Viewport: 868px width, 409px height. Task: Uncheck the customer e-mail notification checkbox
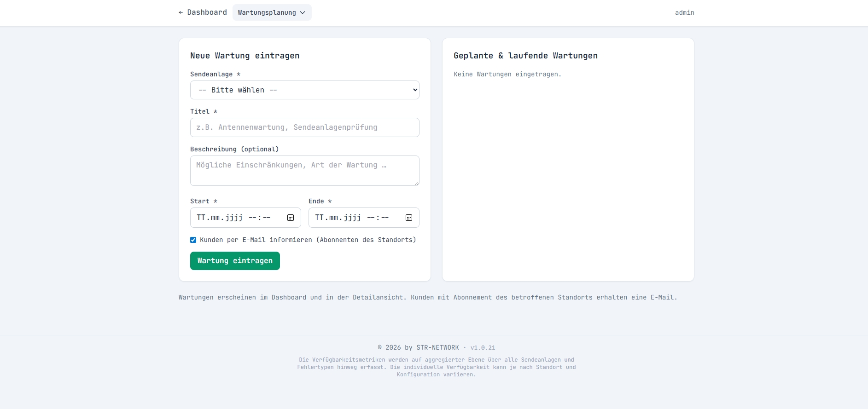[193, 240]
